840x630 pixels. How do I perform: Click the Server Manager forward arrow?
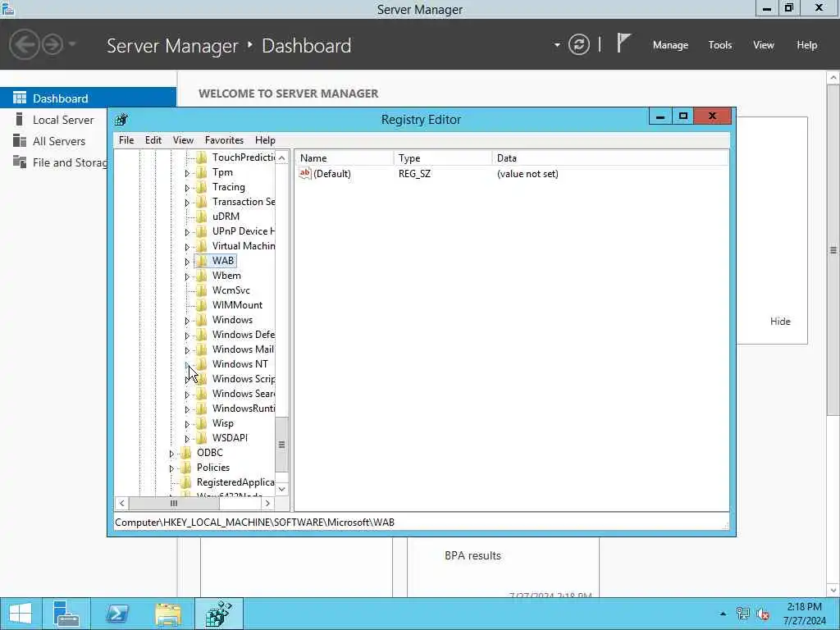(x=52, y=44)
